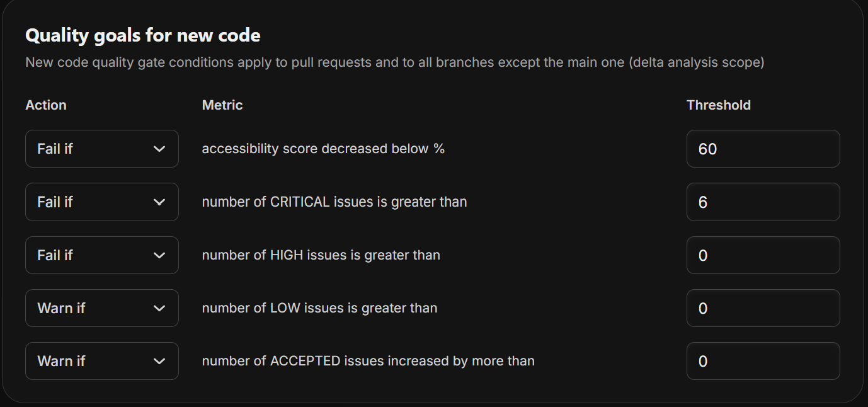Focus the HIGH issues threshold field
Viewport: 868px width, 407px height.
(763, 255)
